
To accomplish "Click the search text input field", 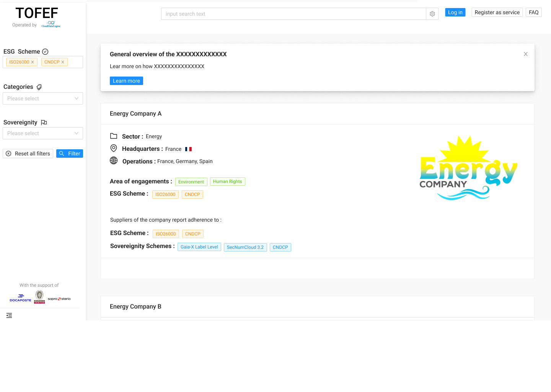I will point(293,14).
